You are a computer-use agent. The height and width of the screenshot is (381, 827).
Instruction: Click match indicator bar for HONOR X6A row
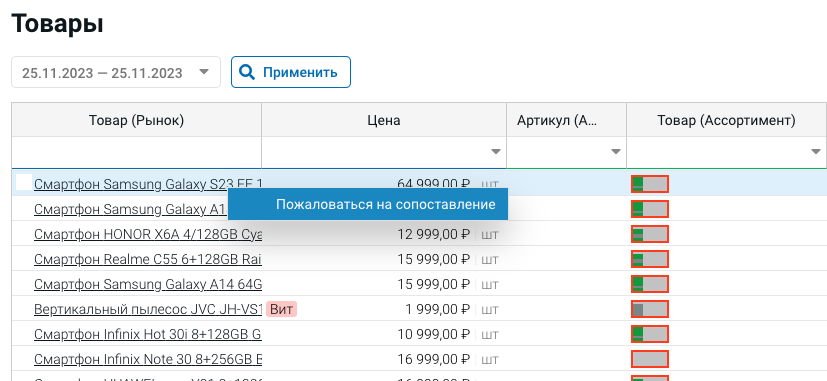pyautogui.click(x=650, y=234)
